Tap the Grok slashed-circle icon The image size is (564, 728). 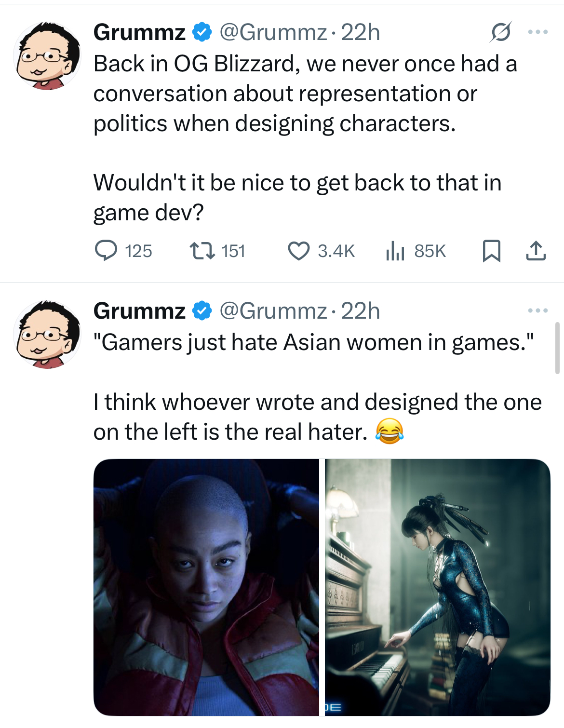click(x=501, y=32)
